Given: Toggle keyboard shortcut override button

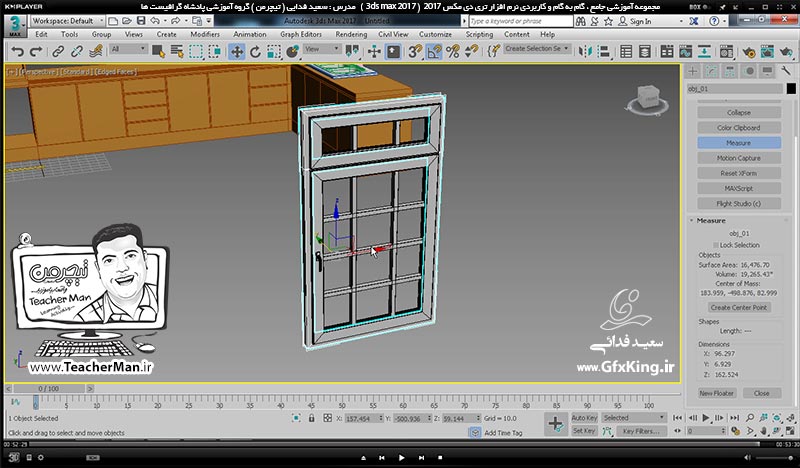Looking at the screenshot, I should pyautogui.click(x=393, y=52).
